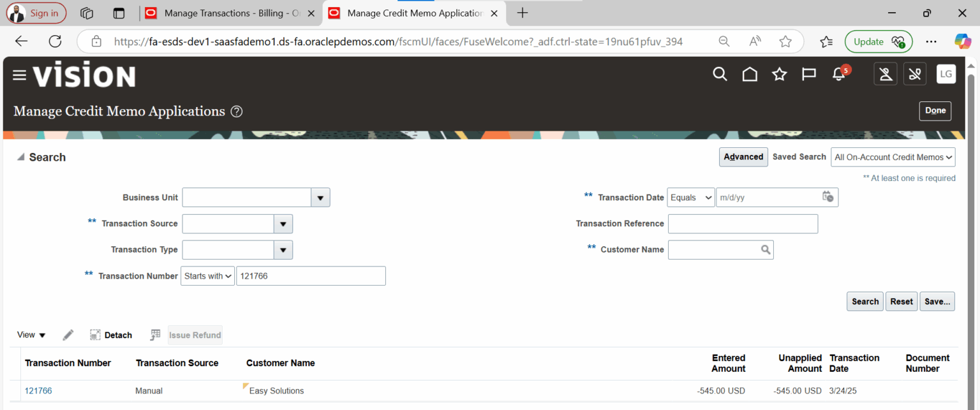Open credit memo 121766 link
This screenshot has width=980, height=410.
pyautogui.click(x=38, y=390)
